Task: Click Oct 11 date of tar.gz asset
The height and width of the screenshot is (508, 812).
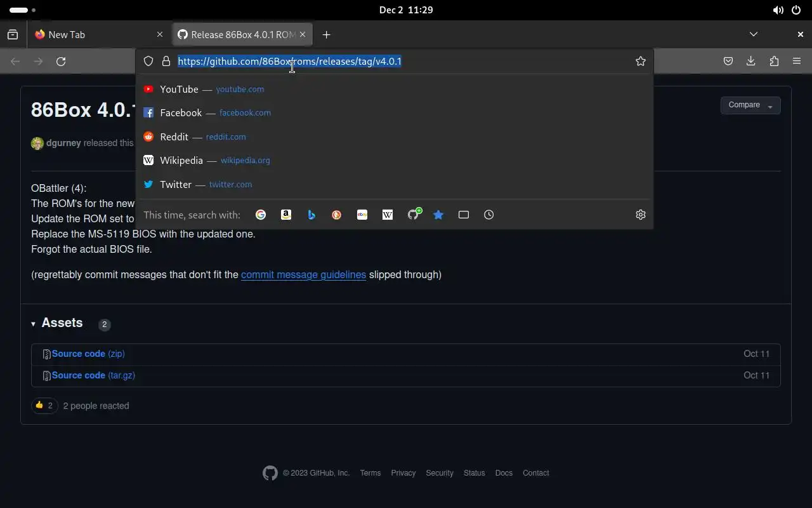Action: click(757, 375)
